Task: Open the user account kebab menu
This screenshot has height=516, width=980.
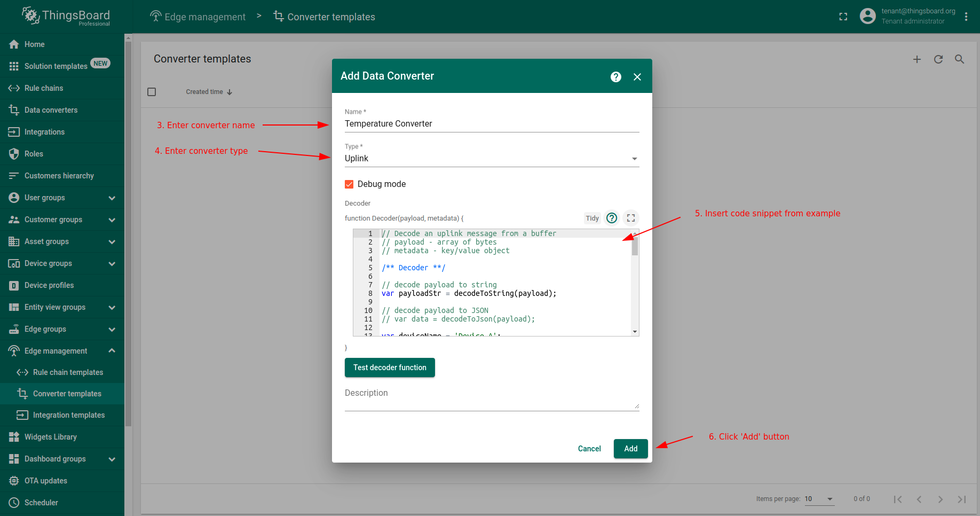Action: tap(966, 17)
